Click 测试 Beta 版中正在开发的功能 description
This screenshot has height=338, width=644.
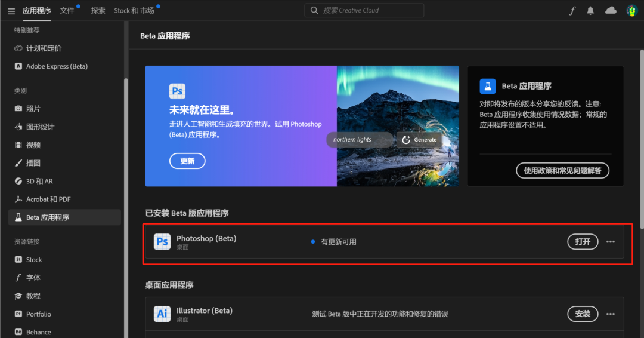[x=380, y=314]
